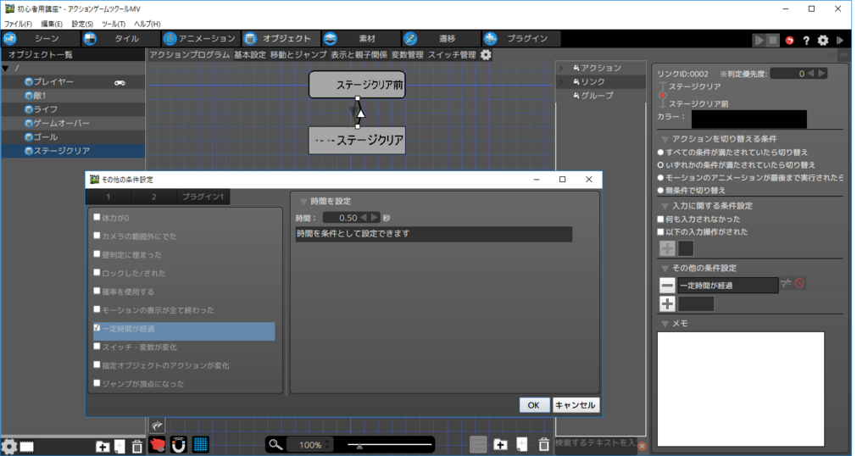Check 何も入力されなかった checkbox
The width and height of the screenshot is (868, 456).
click(660, 220)
